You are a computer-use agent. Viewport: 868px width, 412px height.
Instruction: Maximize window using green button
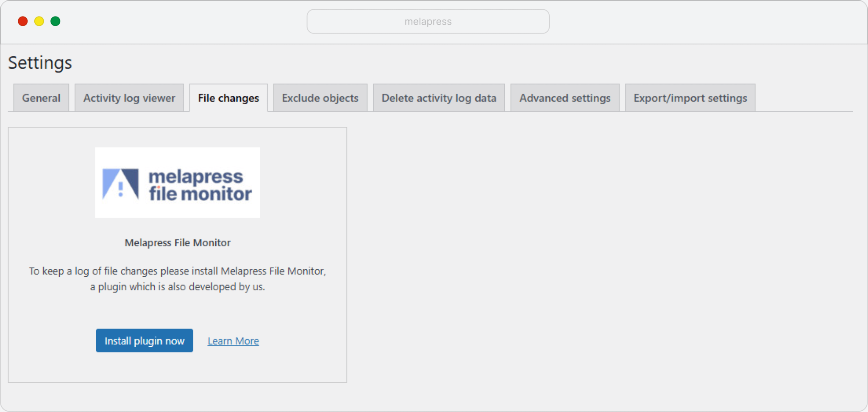coord(55,21)
